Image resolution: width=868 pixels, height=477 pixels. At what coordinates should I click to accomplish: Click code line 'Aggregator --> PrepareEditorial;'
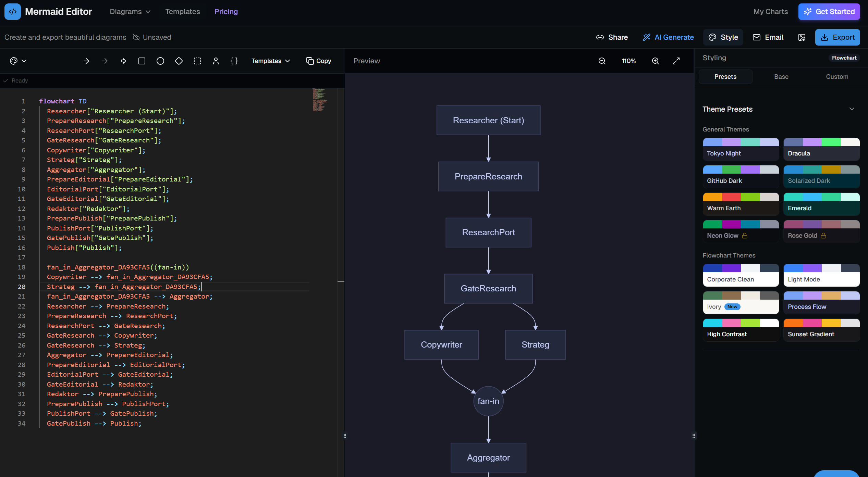pos(110,355)
